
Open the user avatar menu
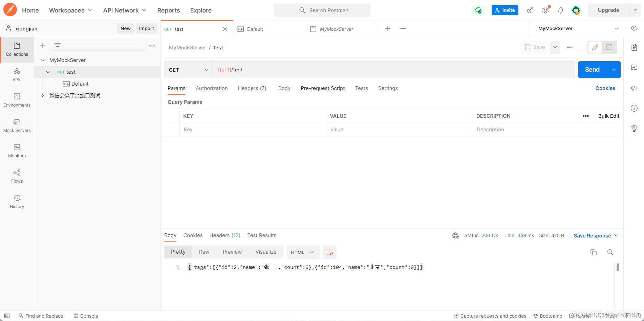click(576, 10)
